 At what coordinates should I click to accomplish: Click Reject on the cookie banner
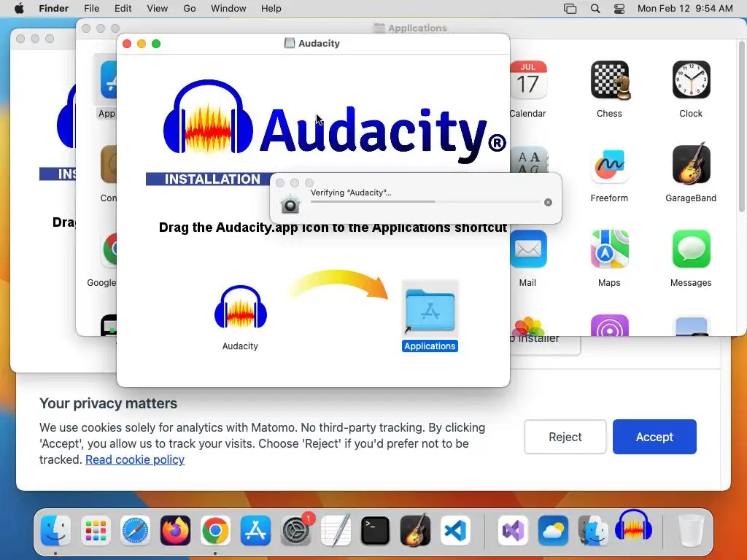click(565, 437)
